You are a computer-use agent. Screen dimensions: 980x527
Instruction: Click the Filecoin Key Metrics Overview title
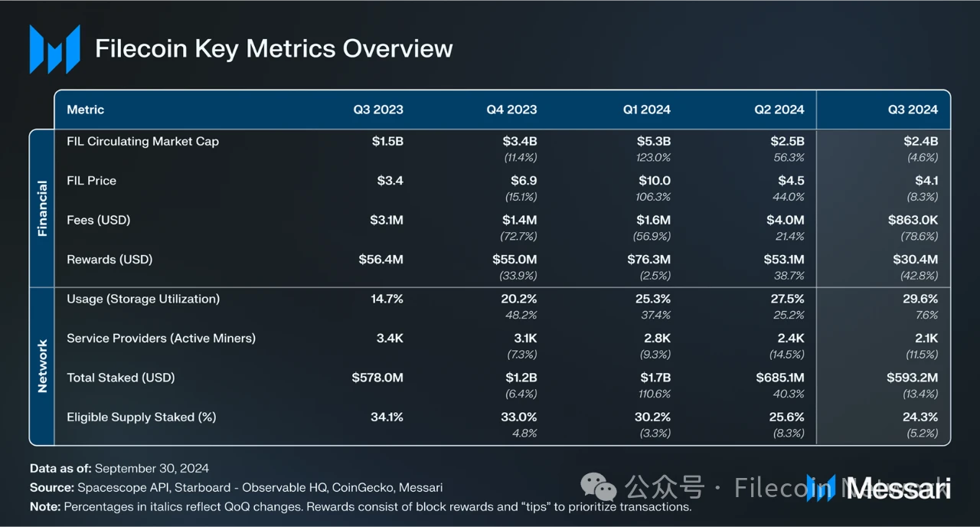(273, 48)
